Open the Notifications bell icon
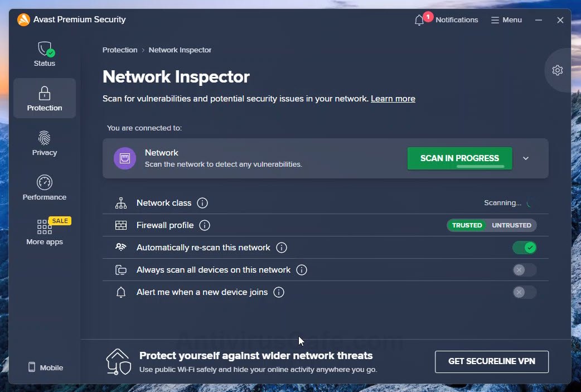The image size is (581, 392). pos(419,20)
